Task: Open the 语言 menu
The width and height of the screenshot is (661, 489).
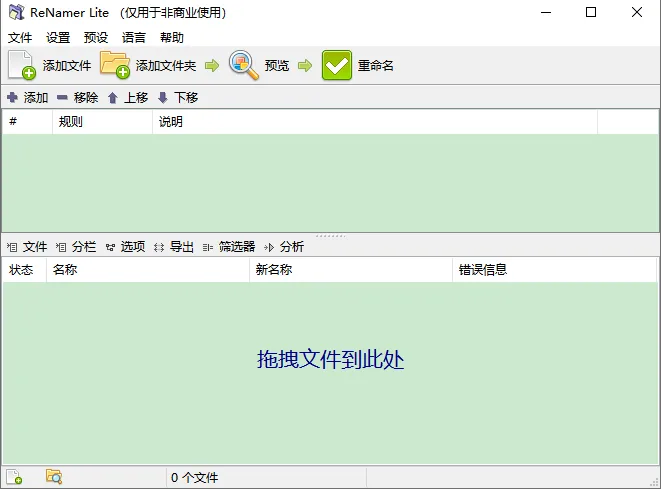Action: pyautogui.click(x=134, y=38)
